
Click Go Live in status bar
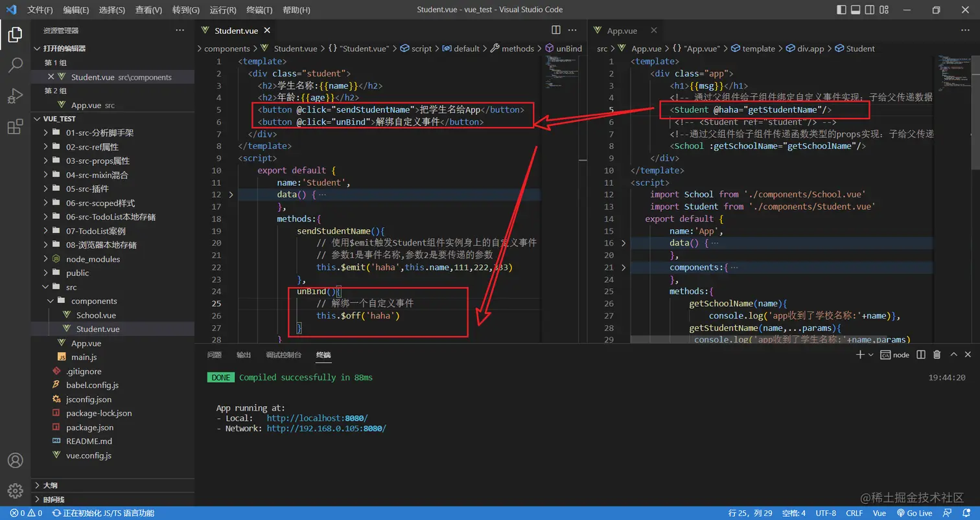(x=914, y=513)
